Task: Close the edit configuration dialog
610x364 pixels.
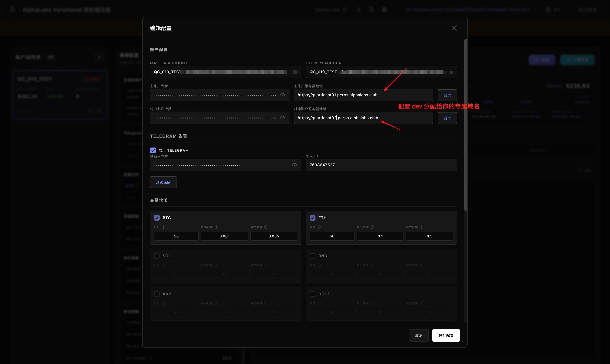Action: point(454,28)
